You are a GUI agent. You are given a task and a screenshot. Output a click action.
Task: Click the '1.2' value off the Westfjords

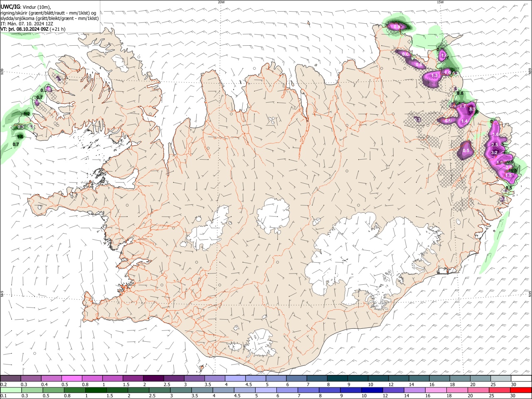[27, 114]
